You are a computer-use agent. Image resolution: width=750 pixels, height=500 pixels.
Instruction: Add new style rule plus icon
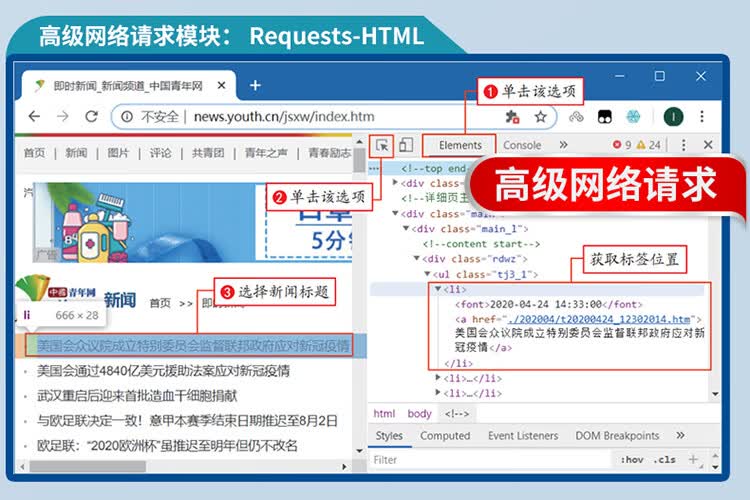pyautogui.click(x=693, y=459)
